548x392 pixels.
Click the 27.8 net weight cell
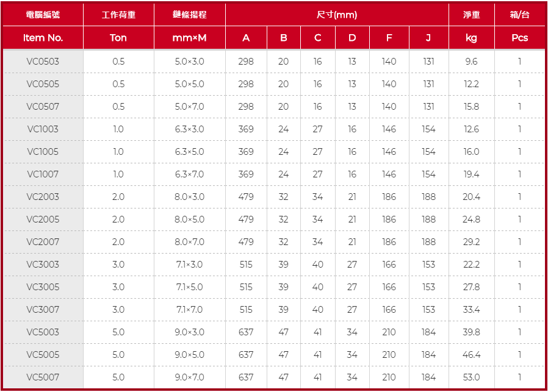471,287
